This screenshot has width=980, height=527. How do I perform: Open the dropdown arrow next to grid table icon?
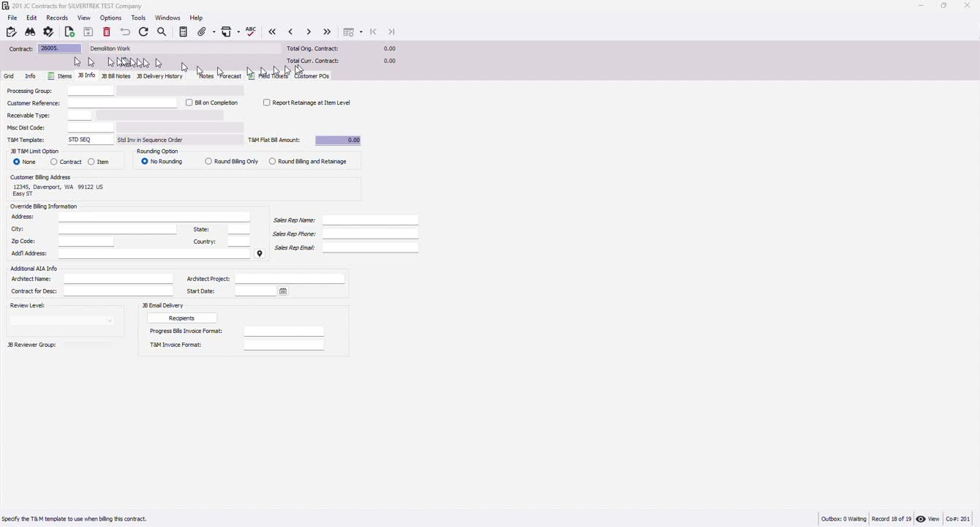click(x=361, y=32)
